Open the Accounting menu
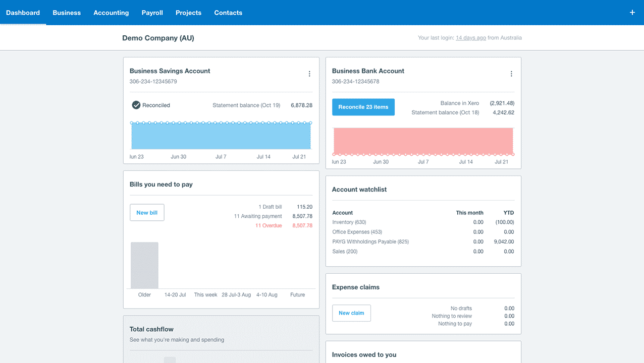Viewport: 644px width, 363px height. (x=111, y=13)
